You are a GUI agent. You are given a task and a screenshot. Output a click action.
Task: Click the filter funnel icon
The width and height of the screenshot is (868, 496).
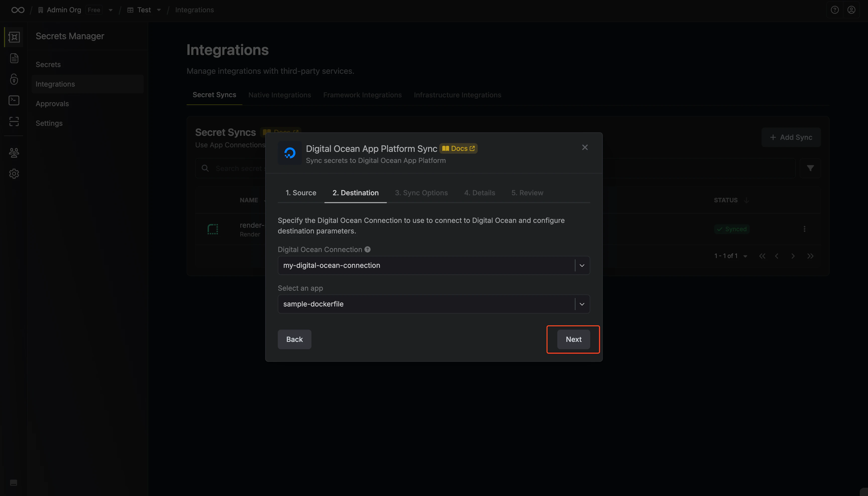pyautogui.click(x=810, y=168)
